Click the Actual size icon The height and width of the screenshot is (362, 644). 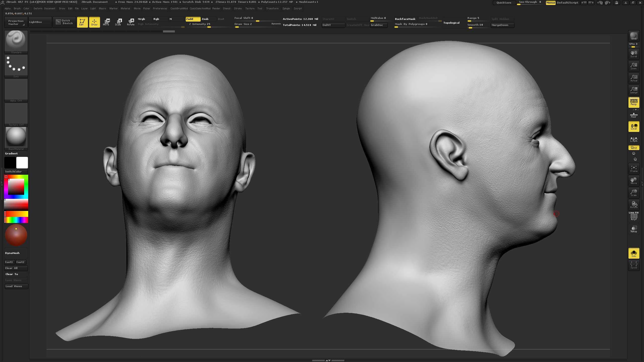pos(634,78)
